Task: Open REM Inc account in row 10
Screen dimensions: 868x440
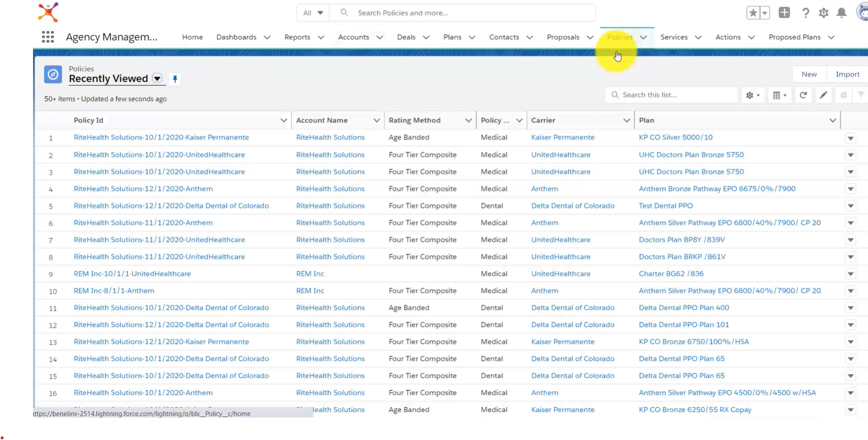Action: coord(310,291)
